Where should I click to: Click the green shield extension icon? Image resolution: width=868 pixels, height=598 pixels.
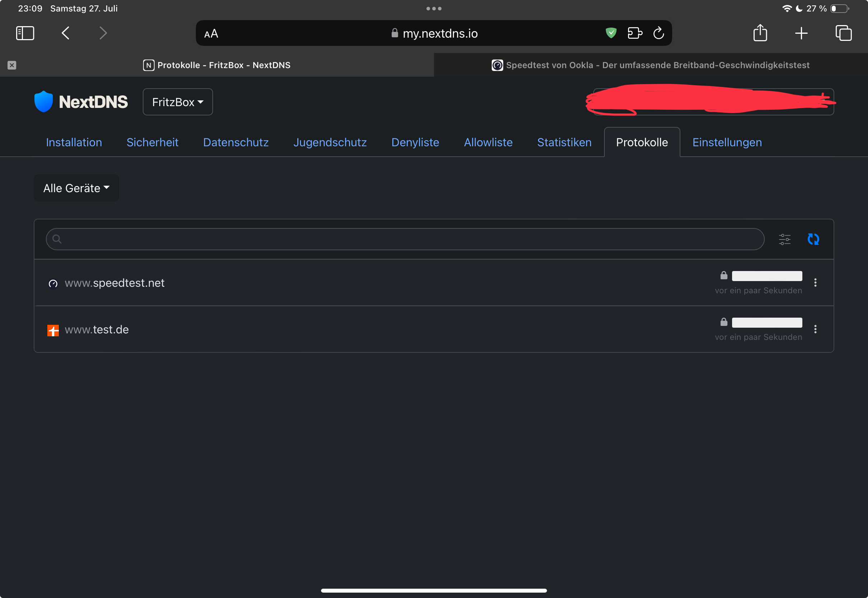coord(611,33)
